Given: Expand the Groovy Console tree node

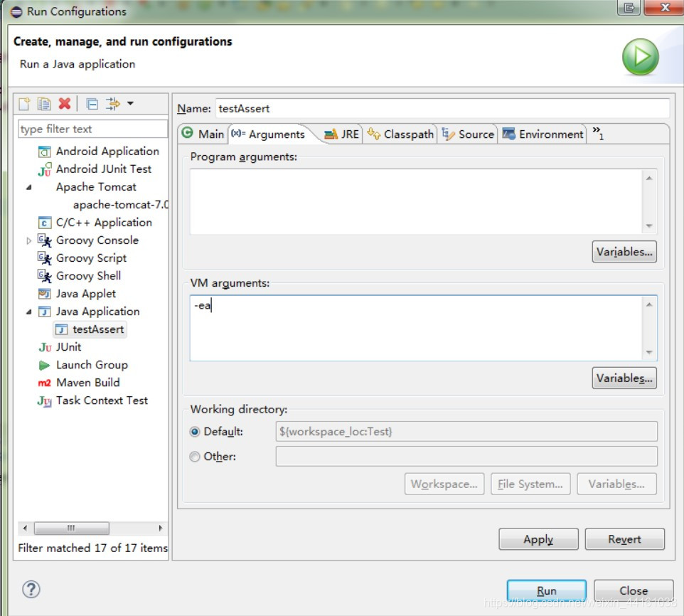Looking at the screenshot, I should 28,241.
